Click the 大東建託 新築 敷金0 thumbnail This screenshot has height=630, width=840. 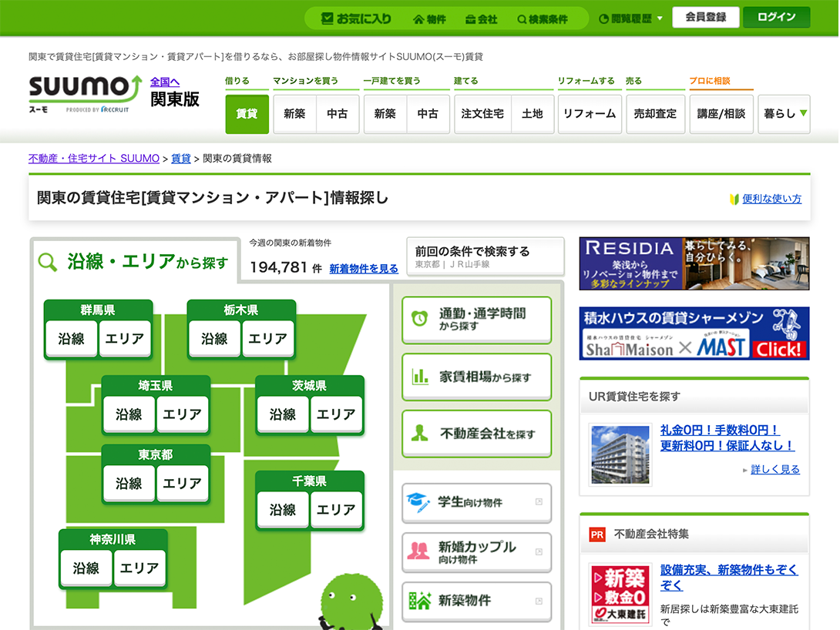(620, 594)
